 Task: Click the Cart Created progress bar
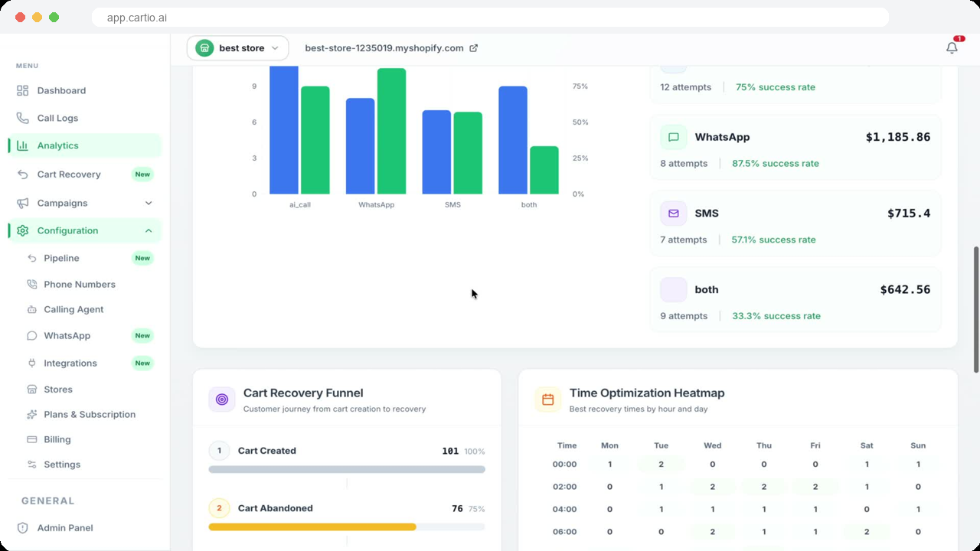pyautogui.click(x=347, y=469)
